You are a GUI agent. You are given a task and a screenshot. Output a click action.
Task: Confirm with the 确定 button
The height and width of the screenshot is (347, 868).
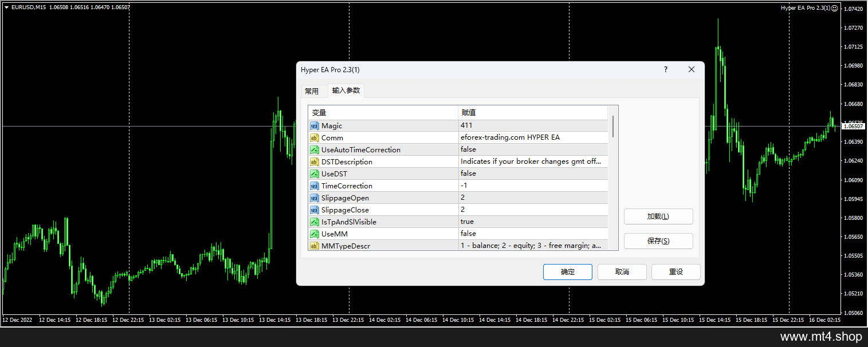pos(568,272)
